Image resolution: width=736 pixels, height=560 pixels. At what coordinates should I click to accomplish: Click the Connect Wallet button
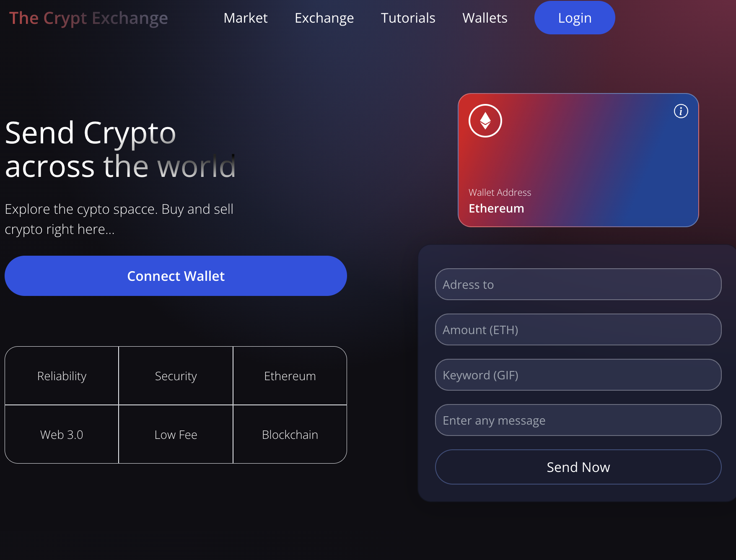point(176,276)
